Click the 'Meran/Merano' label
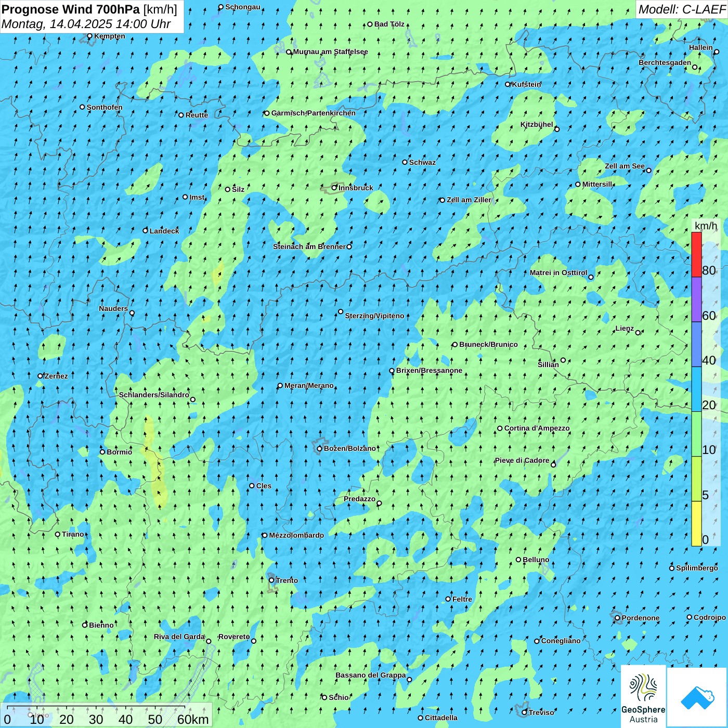This screenshot has height=728, width=728. coord(309,385)
